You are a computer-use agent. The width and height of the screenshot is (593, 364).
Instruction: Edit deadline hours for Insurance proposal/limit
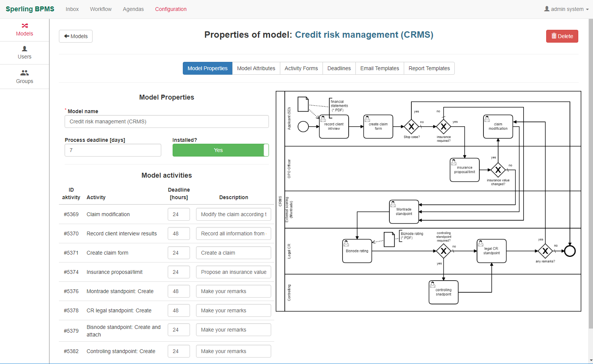tap(179, 272)
